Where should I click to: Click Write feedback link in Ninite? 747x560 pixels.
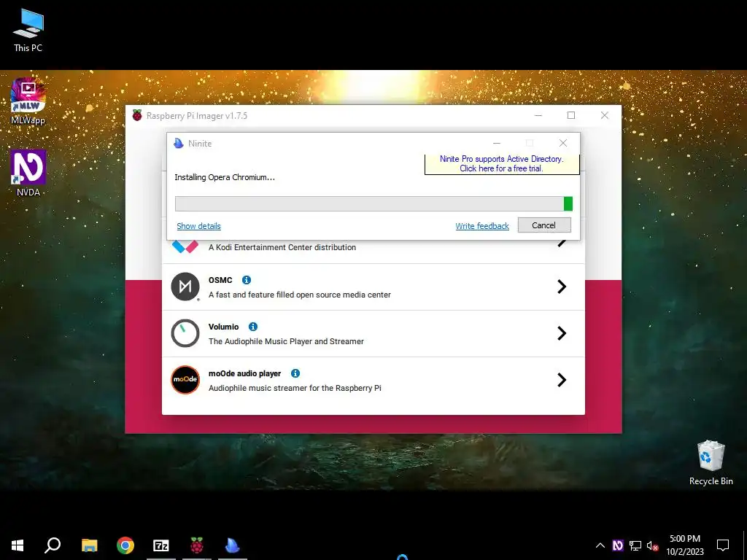point(482,226)
